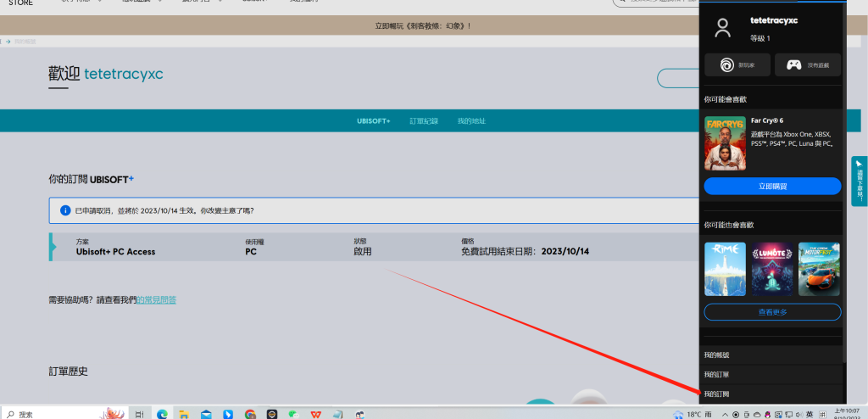Click the 訂單歷史 heading
The height and width of the screenshot is (419, 868).
point(68,372)
